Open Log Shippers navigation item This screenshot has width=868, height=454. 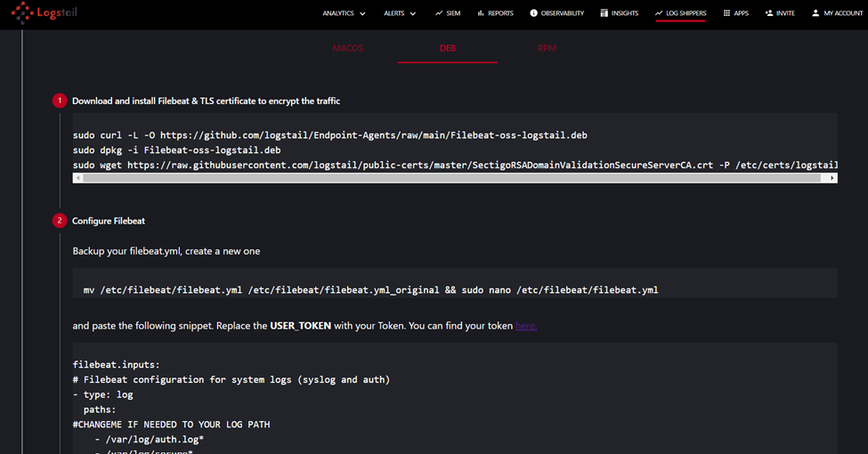click(x=680, y=13)
